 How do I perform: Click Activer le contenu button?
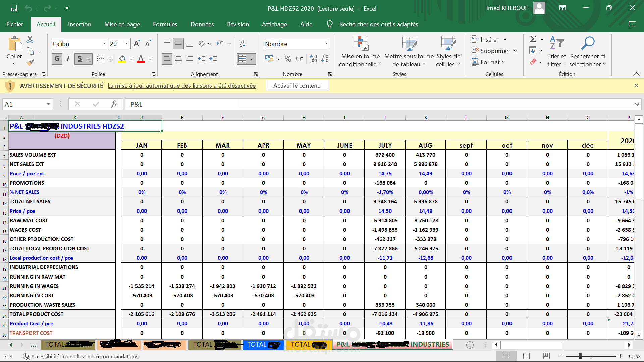297,86
